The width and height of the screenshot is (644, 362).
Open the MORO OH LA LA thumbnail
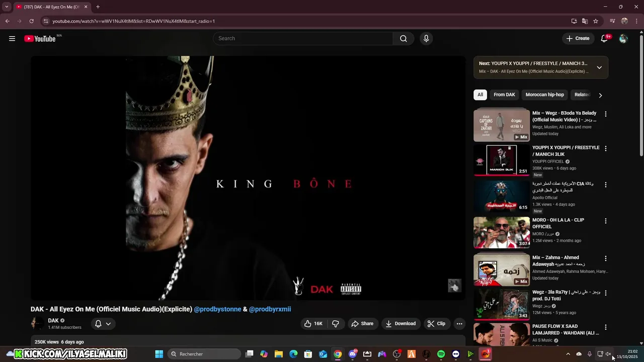502,232
